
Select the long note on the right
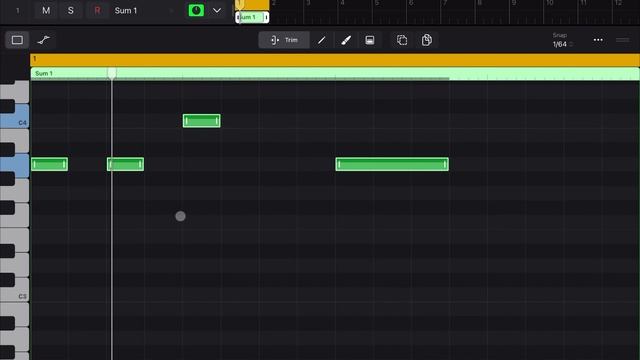point(392,164)
